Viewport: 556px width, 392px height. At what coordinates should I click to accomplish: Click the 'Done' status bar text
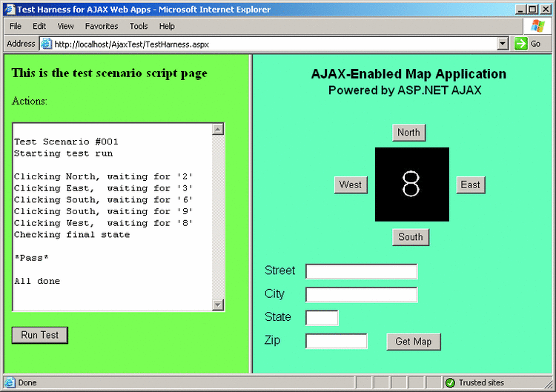pyautogui.click(x=27, y=383)
